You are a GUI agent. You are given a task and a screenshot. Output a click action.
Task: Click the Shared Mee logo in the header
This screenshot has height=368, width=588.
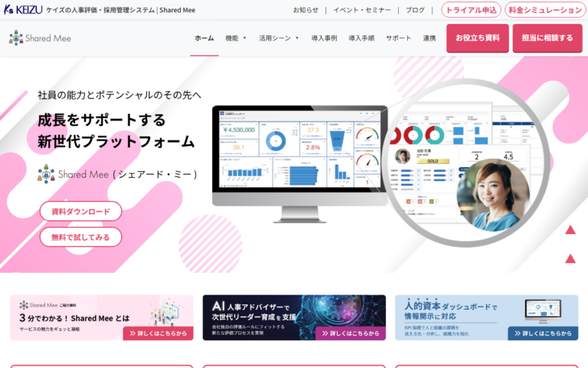click(40, 38)
